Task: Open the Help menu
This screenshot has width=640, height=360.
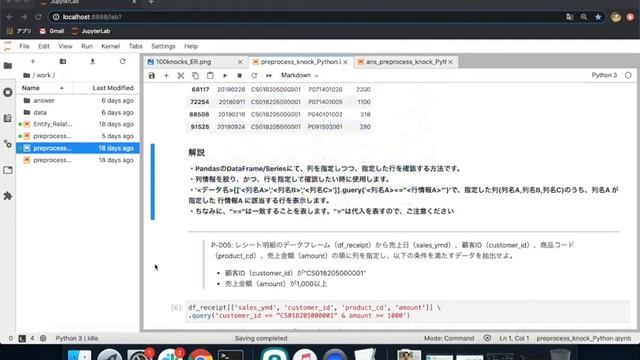Action: coord(191,46)
